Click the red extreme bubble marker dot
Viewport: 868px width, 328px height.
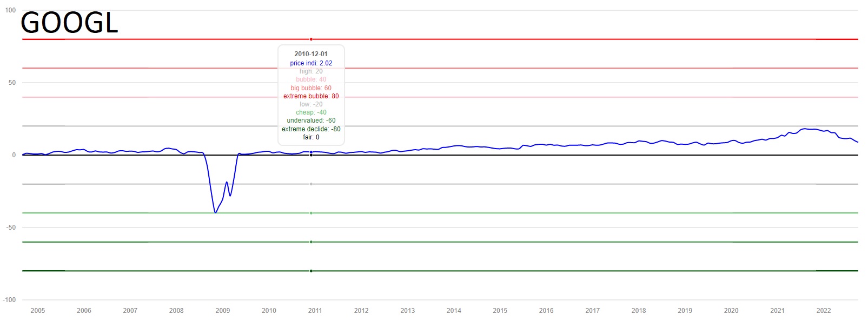pyautogui.click(x=311, y=39)
